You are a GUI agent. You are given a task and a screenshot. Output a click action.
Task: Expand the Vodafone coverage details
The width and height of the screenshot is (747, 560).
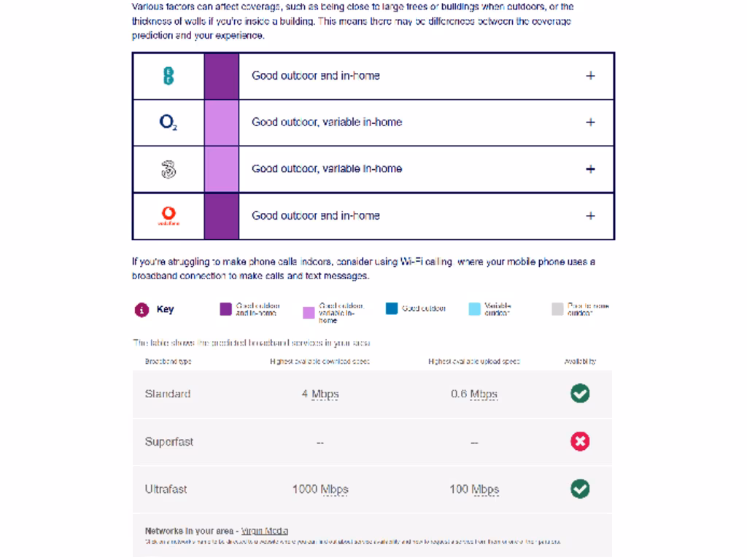(x=590, y=216)
